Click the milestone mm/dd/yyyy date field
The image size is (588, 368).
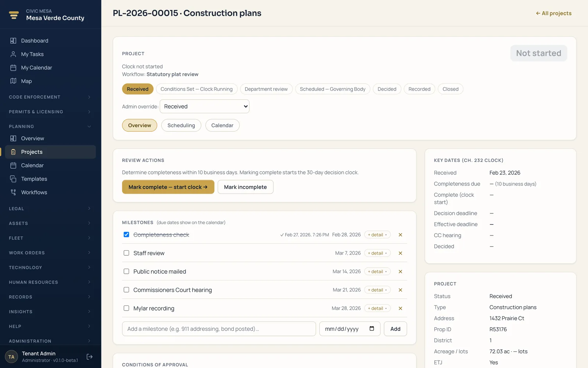click(350, 329)
